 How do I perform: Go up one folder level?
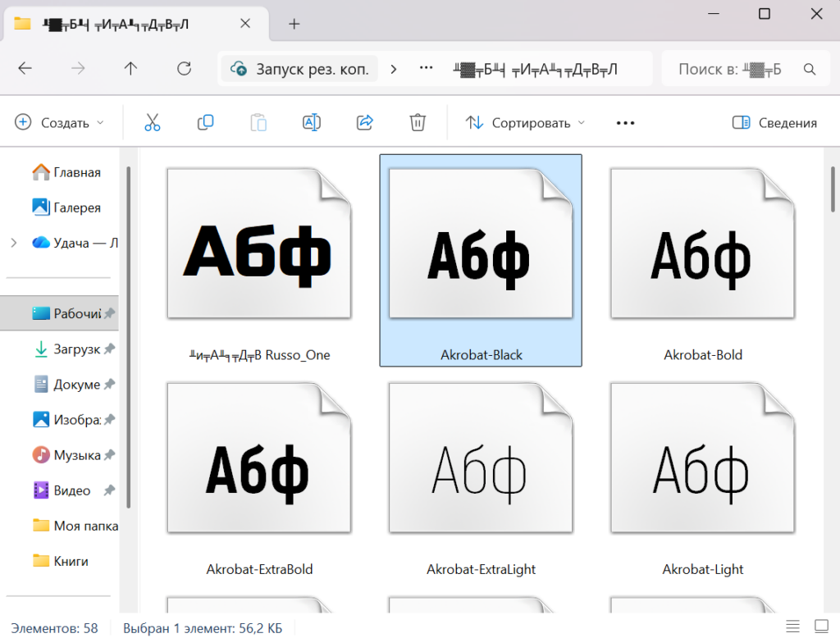130,69
